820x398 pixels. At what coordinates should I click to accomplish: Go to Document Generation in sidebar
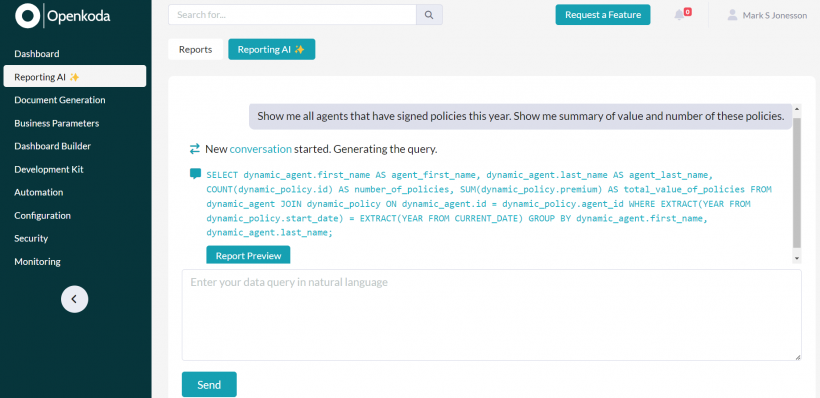60,100
